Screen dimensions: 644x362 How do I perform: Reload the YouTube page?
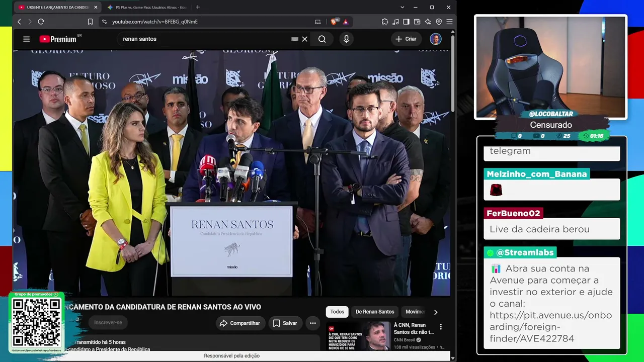(41, 22)
